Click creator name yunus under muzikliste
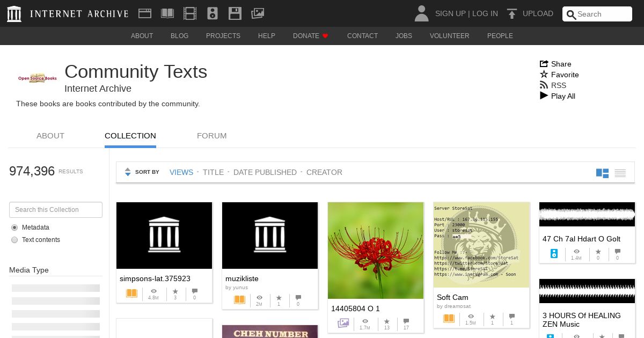644x338 pixels. click(x=240, y=288)
